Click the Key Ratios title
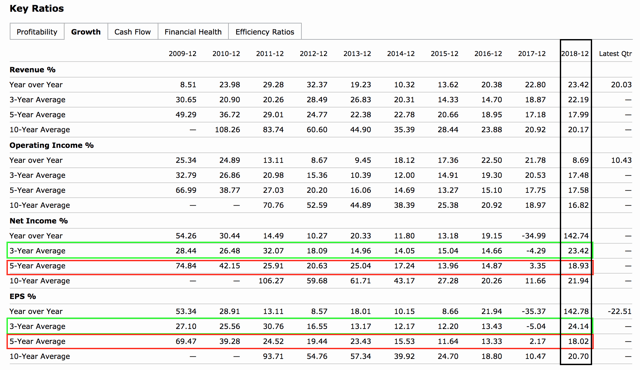This screenshot has height=370, width=640. point(37,9)
